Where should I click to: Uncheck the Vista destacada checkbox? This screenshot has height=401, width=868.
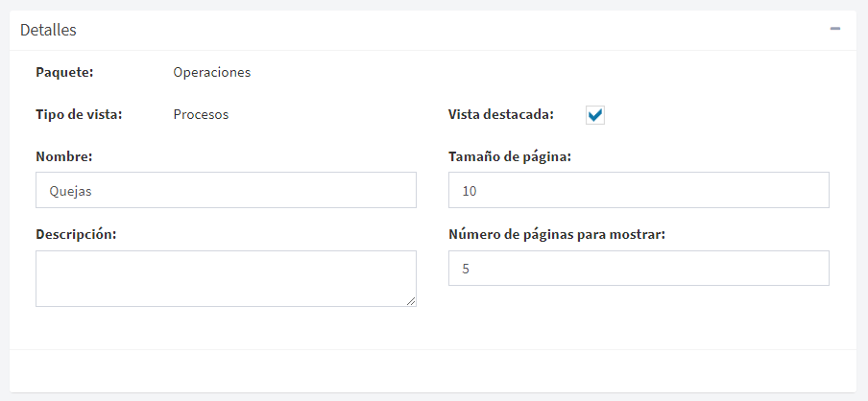(595, 115)
